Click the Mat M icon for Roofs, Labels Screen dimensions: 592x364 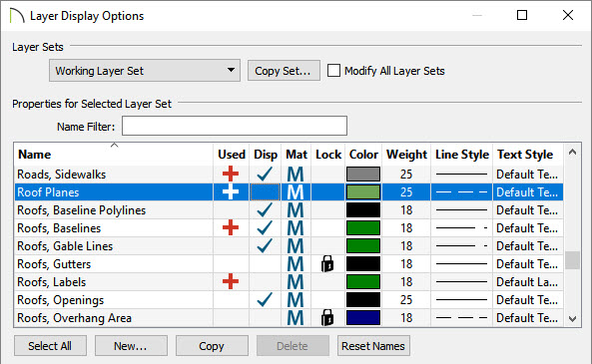296,282
